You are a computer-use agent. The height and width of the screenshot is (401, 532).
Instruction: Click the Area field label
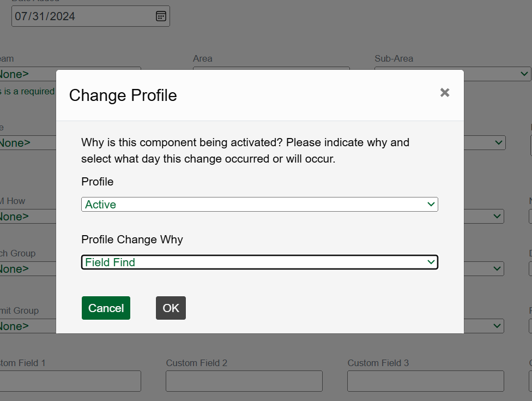click(x=203, y=58)
